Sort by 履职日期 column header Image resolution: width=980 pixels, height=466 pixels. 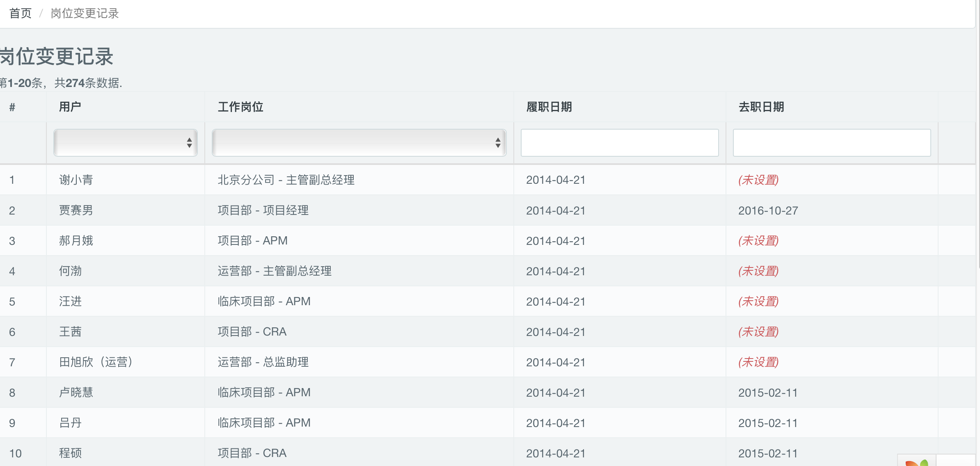549,107
